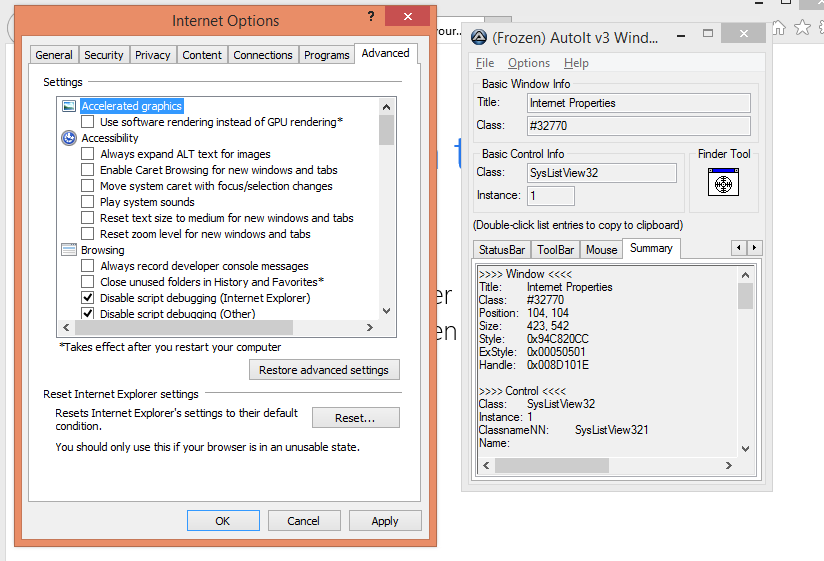
Task: Click the AutoIt Summary scroll down arrow
Action: 745,449
